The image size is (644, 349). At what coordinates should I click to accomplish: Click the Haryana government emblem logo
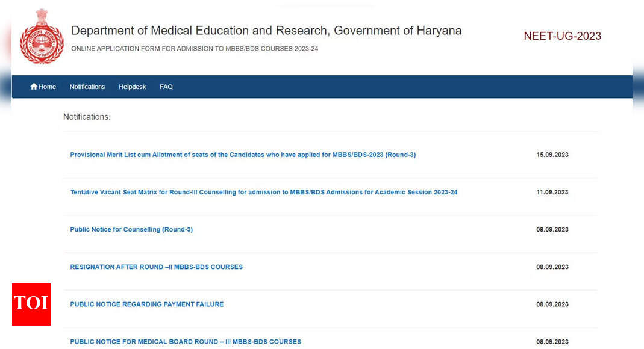(x=42, y=37)
